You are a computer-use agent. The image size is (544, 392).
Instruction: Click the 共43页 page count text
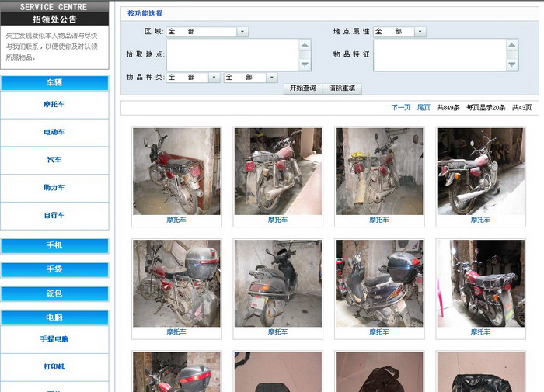tap(521, 107)
